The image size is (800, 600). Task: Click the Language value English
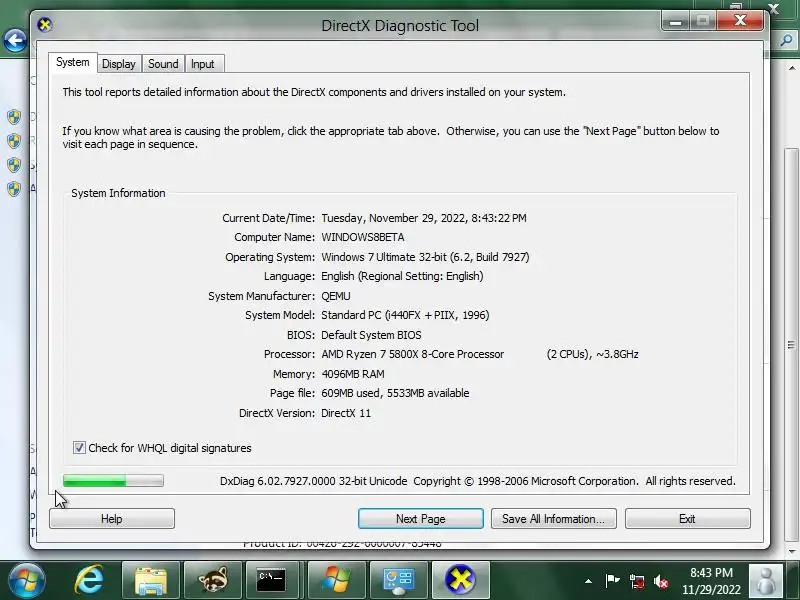tap(402, 276)
